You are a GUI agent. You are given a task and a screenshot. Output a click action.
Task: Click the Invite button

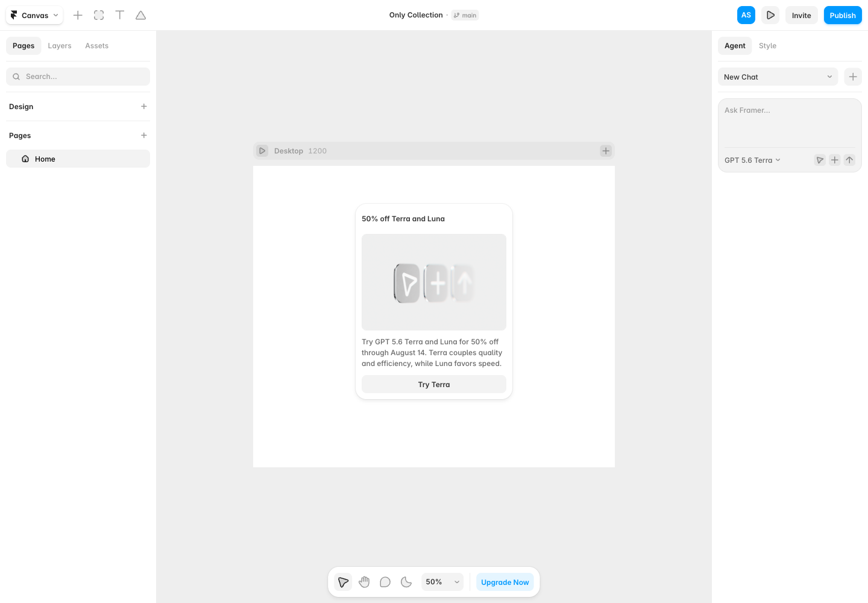coord(802,15)
